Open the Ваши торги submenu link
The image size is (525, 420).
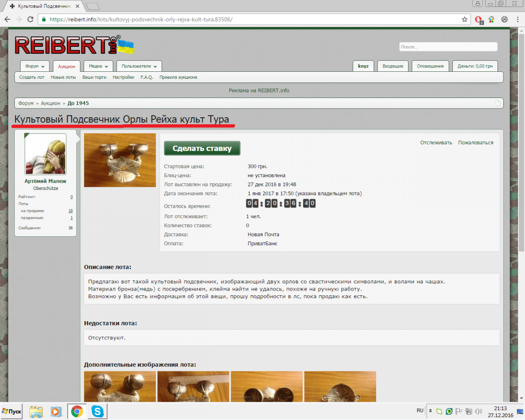(x=94, y=77)
